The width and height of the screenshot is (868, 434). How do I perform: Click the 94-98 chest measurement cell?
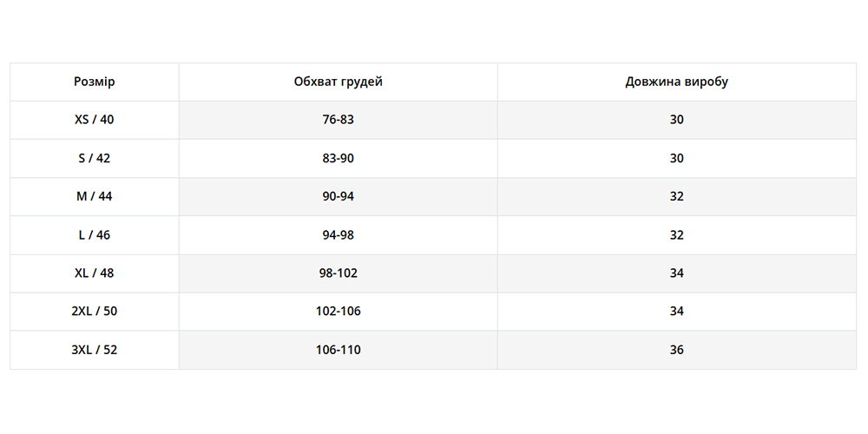click(338, 234)
